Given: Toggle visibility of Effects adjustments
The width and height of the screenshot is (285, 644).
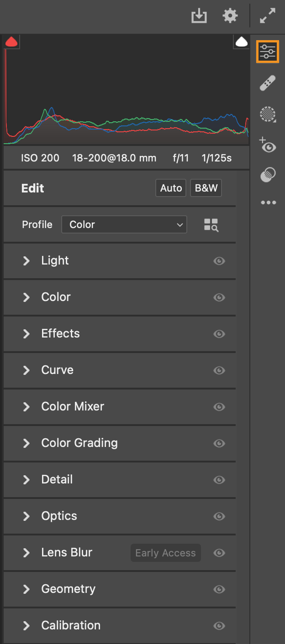Looking at the screenshot, I should [x=219, y=334].
